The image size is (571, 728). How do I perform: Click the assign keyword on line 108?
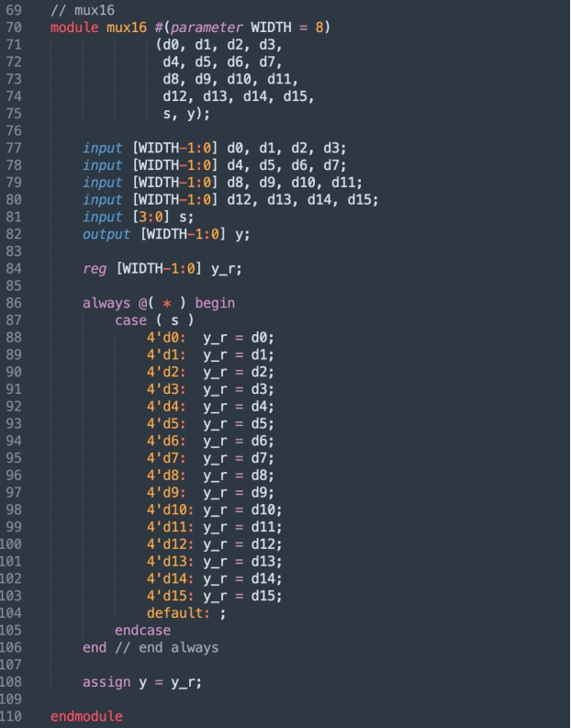point(106,682)
